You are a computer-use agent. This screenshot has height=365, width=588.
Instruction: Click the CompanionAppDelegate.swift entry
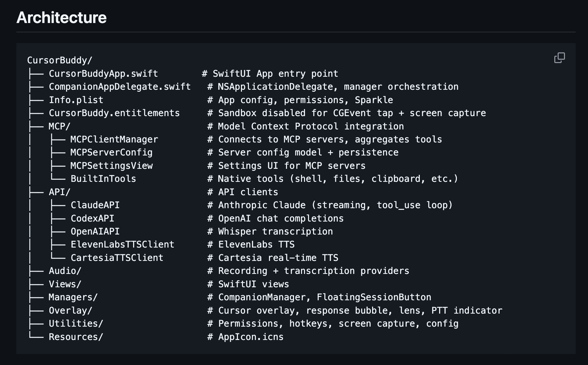[119, 87]
